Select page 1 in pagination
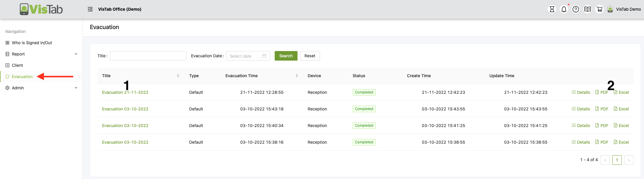Viewport: 644px width, 179px height. [617, 160]
